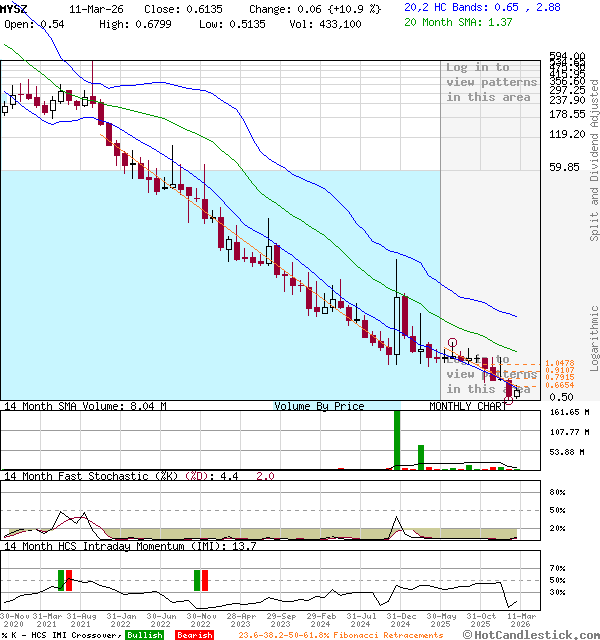Click the large white candle near Dec 2024
600x640 pixels.
[x=397, y=323]
